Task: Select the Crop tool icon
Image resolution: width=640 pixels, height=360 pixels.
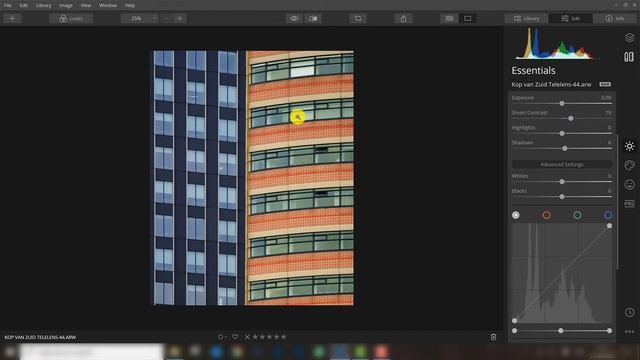Action: [358, 18]
